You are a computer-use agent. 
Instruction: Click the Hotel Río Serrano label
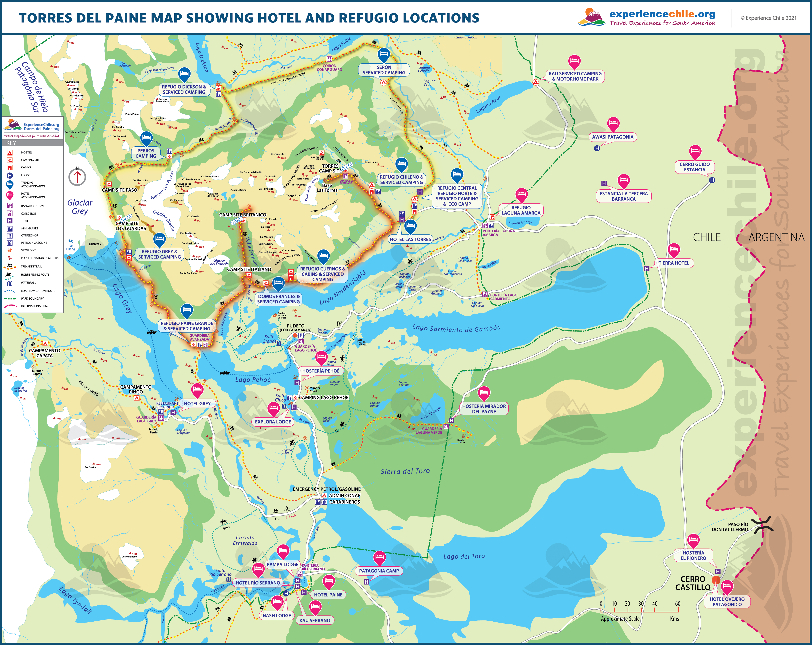(x=258, y=583)
